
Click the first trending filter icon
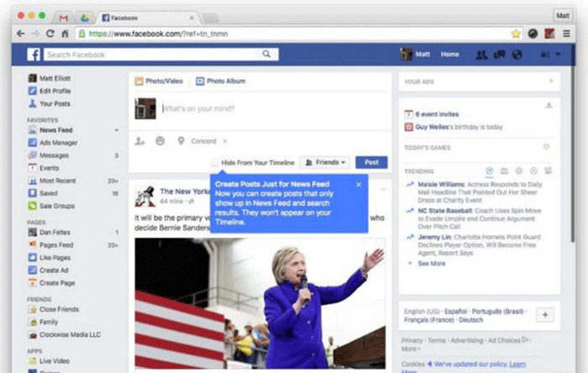tap(490, 171)
